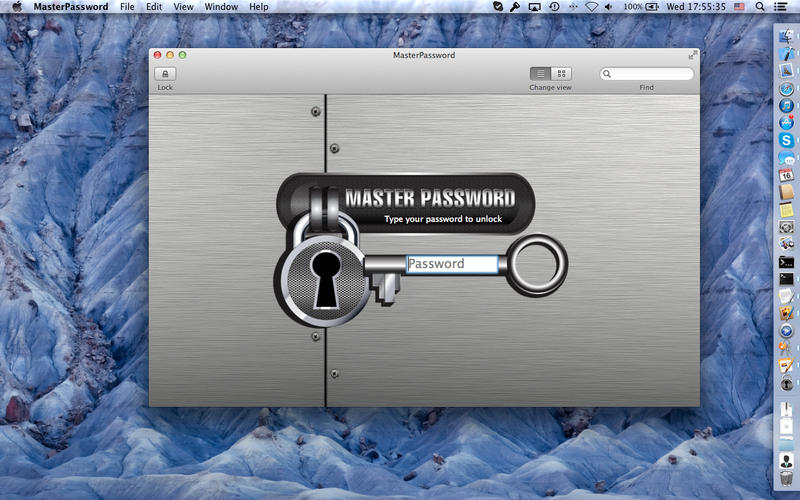Switch to list view in Change view
800x500 pixels.
tap(540, 74)
